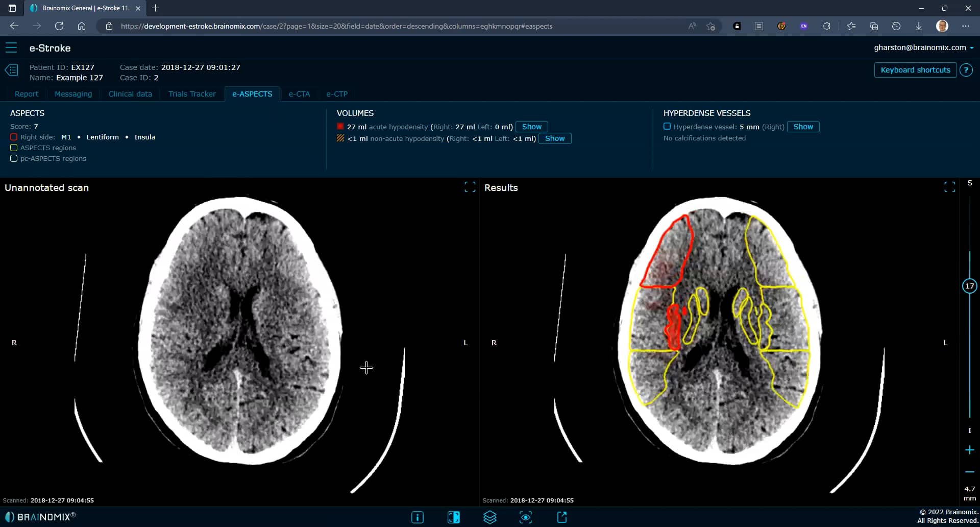Enable ASPECTS regions overlay
Image resolution: width=980 pixels, height=527 pixels.
click(14, 148)
